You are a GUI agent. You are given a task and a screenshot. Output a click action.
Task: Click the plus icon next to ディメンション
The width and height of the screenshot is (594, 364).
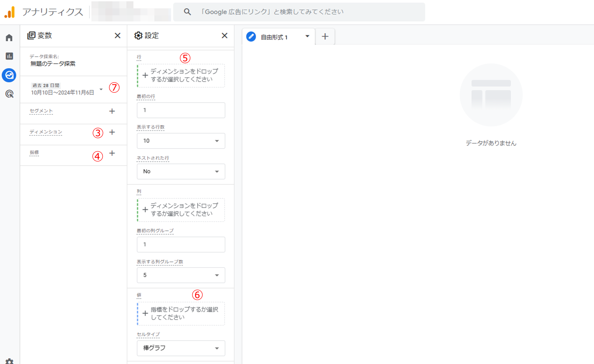pyautogui.click(x=112, y=132)
